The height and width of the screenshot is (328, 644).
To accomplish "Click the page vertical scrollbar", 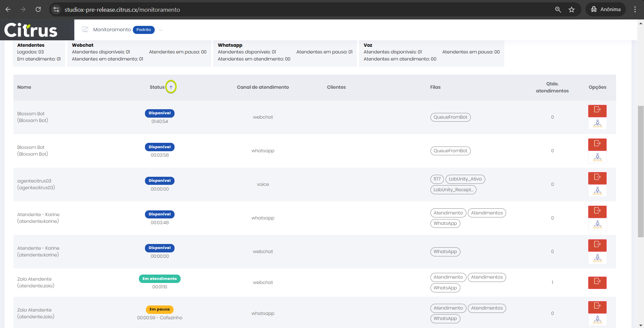I will 641,171.
